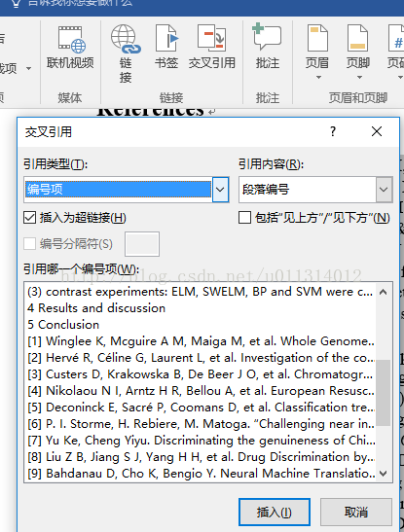Open the 书签 bookmark tool
The image size is (404, 532).
(166, 47)
